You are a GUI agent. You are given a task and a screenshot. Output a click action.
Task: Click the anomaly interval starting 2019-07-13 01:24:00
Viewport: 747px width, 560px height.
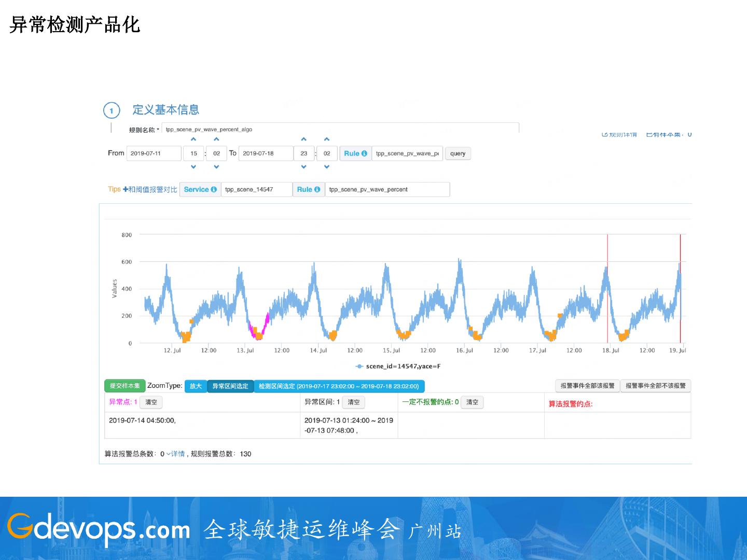coord(349,426)
